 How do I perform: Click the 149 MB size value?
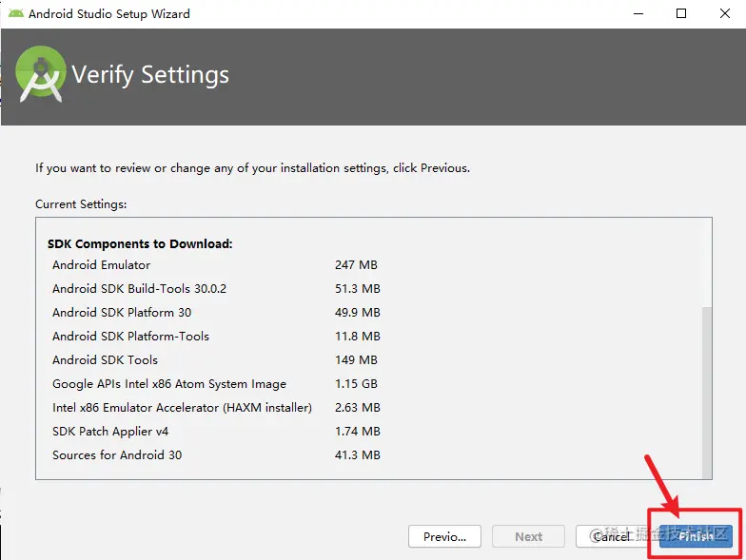pyautogui.click(x=356, y=359)
